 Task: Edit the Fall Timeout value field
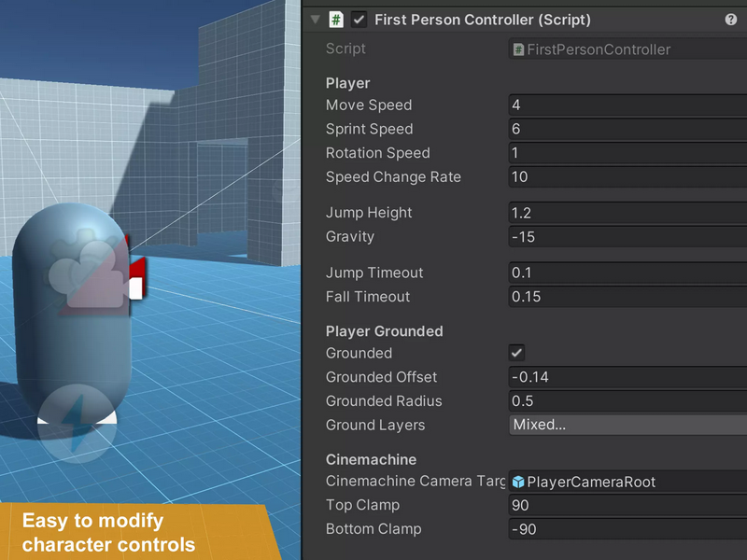[627, 297]
